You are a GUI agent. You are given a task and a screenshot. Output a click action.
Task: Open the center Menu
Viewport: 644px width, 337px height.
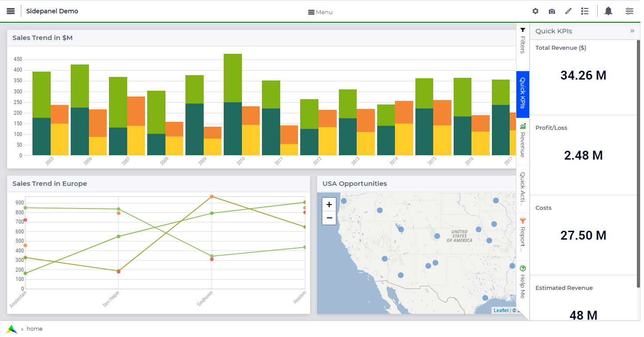pos(320,12)
